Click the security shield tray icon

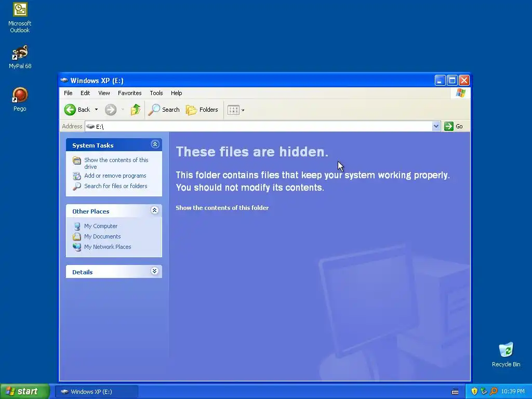pyautogui.click(x=474, y=392)
